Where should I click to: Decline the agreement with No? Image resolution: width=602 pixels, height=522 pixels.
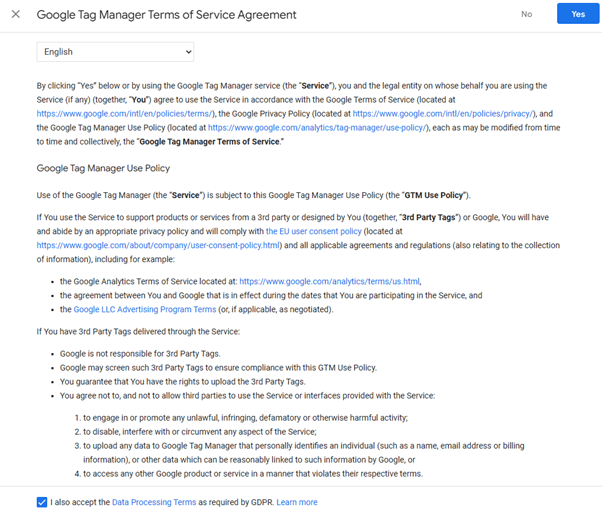coord(526,14)
